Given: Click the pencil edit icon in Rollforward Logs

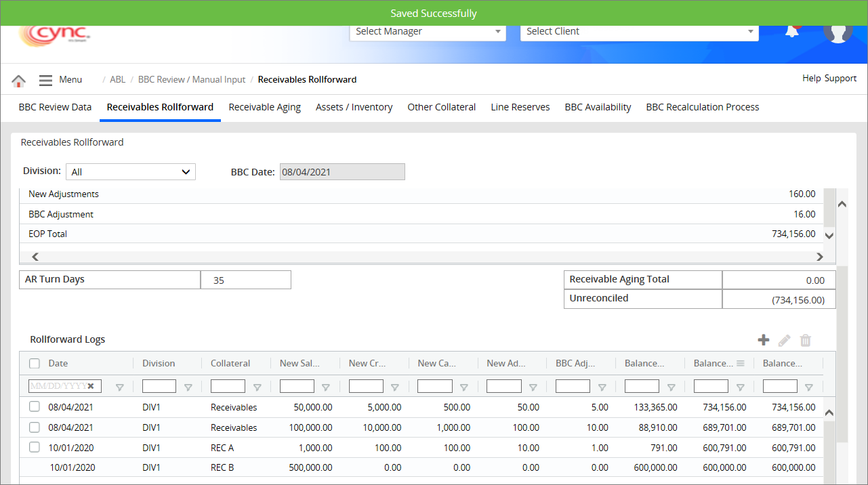Looking at the screenshot, I should point(784,341).
